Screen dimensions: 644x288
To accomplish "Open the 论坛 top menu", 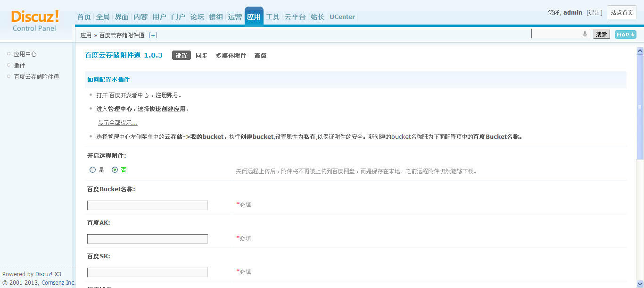I will (x=197, y=17).
